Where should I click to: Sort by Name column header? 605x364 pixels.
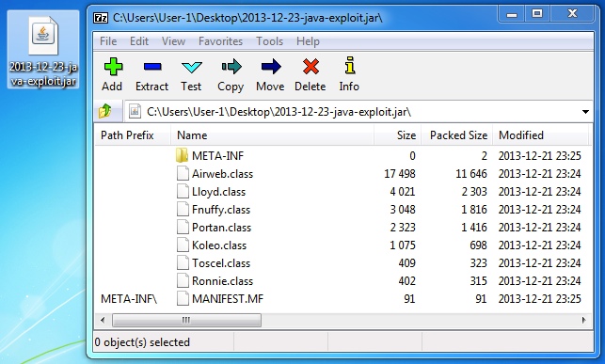(x=272, y=135)
